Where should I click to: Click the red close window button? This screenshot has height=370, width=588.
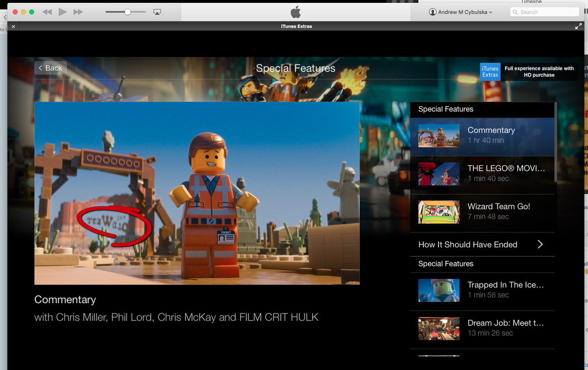tap(14, 12)
